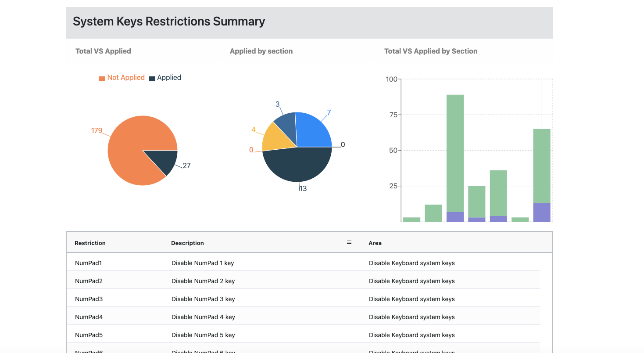Viewport: 644px width, 353px height.
Task: Select the NumPad4 restriction cell
Action: [x=89, y=317]
